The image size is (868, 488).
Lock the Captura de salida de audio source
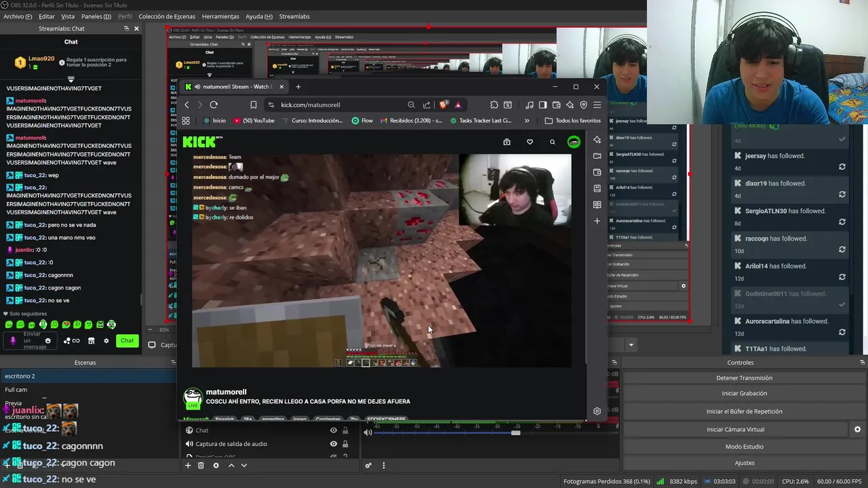(345, 444)
